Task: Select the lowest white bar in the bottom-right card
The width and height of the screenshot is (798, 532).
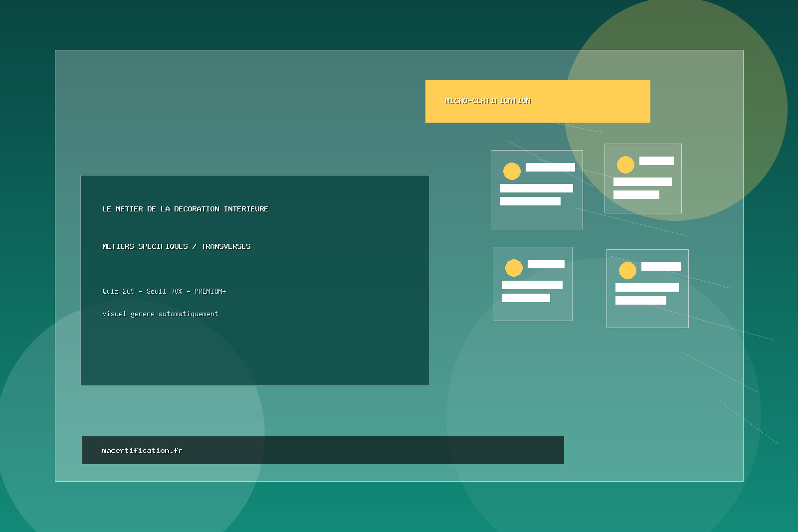Action: tap(641, 300)
